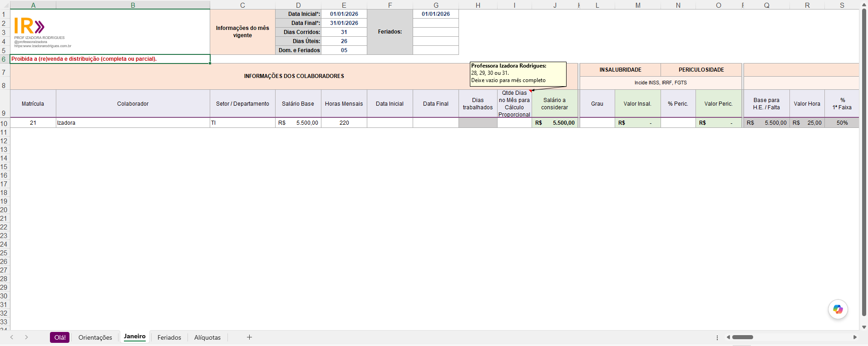868x346 pixels.
Task: Select column header D
Action: click(298, 5)
